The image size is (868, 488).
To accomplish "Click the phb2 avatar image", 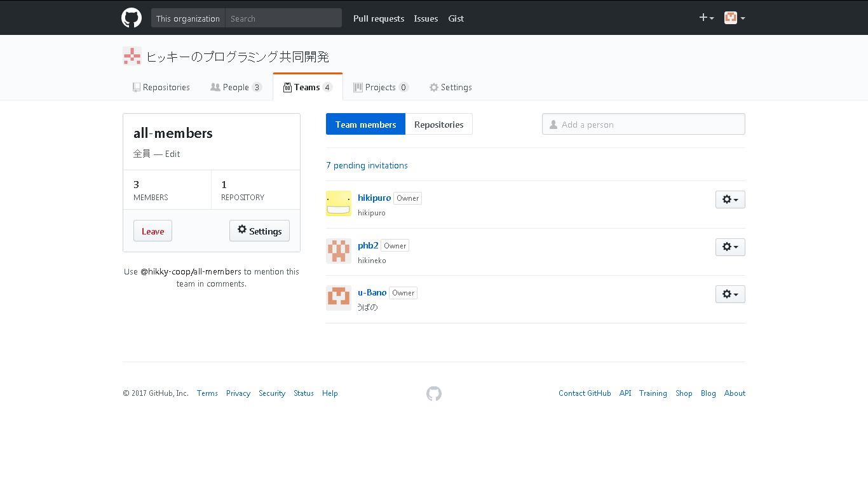I will 339,251.
